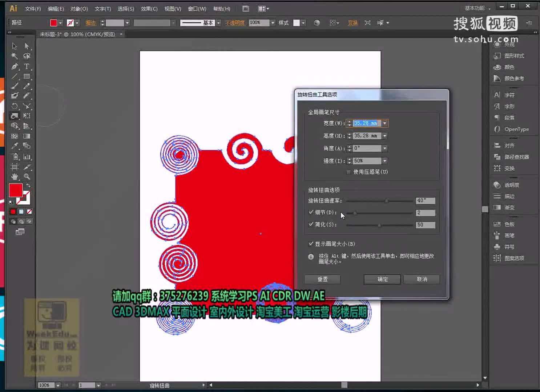Click the Width 35.28 mm input field
The height and width of the screenshot is (392, 540).
click(x=367, y=123)
